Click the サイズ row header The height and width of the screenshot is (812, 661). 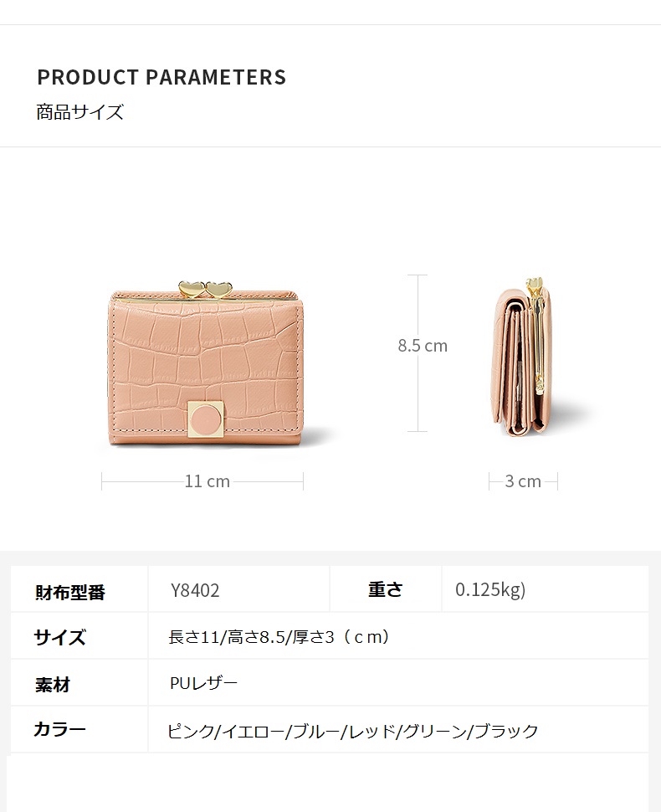(59, 637)
